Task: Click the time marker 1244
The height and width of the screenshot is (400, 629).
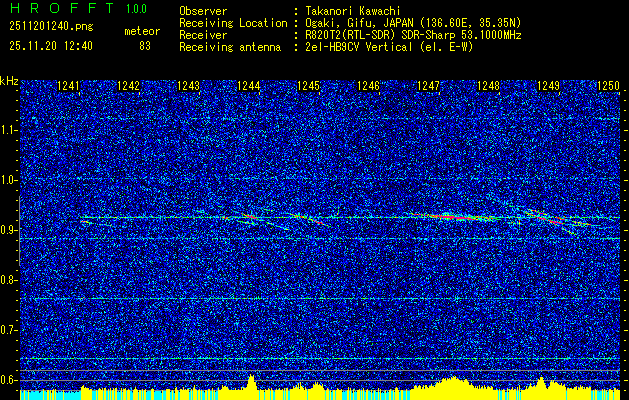Action: [249, 85]
